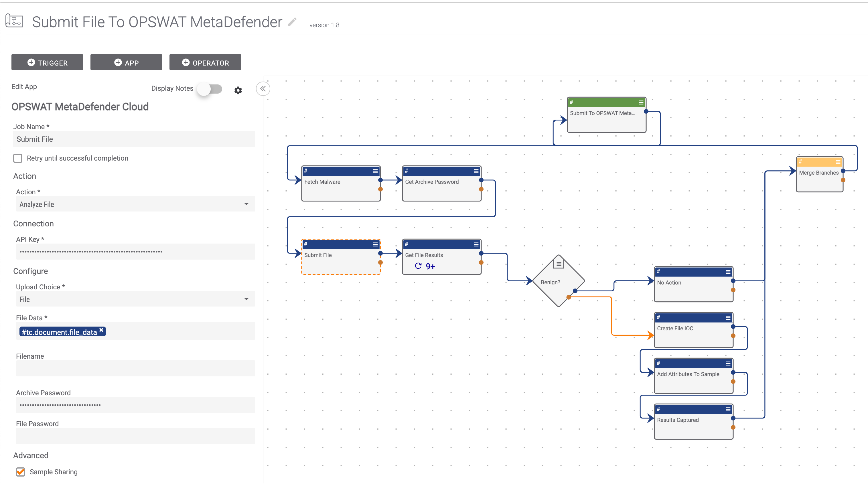Click the Filename input field
868x490 pixels.
tap(135, 368)
